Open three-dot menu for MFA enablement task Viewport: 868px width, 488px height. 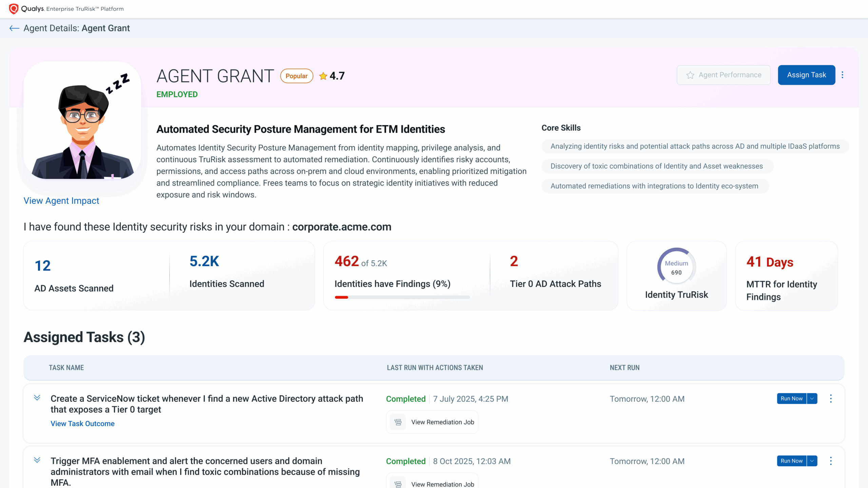tap(831, 461)
